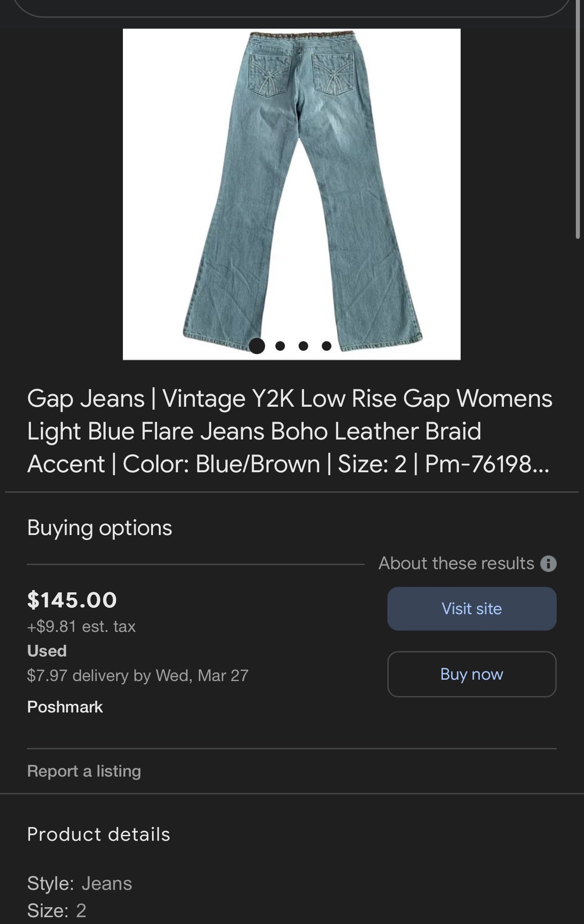Tap the sheet drag handle at top
The width and height of the screenshot is (584, 924).
coord(292,5)
